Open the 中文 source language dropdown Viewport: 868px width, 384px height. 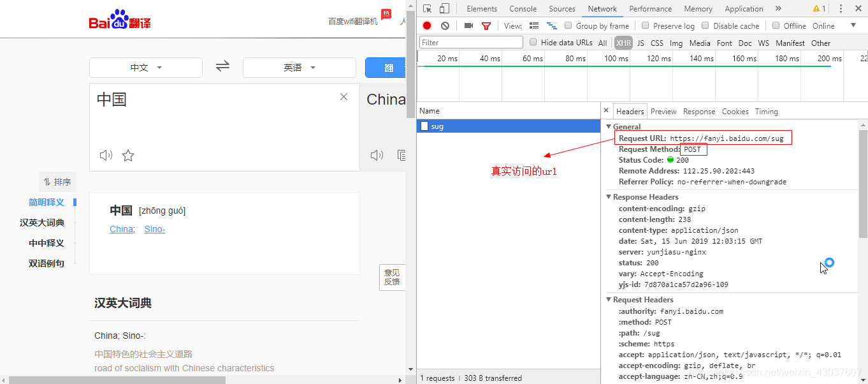[146, 68]
